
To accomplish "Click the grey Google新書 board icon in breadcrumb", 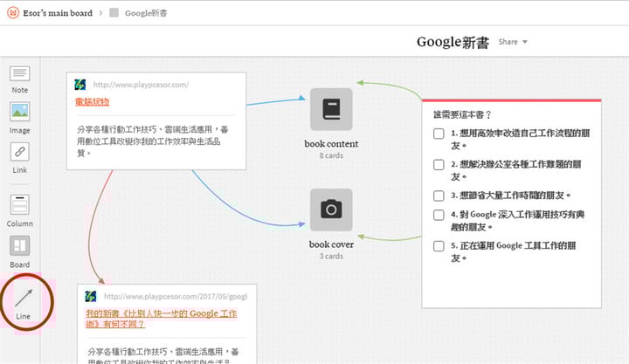I will pyautogui.click(x=114, y=13).
